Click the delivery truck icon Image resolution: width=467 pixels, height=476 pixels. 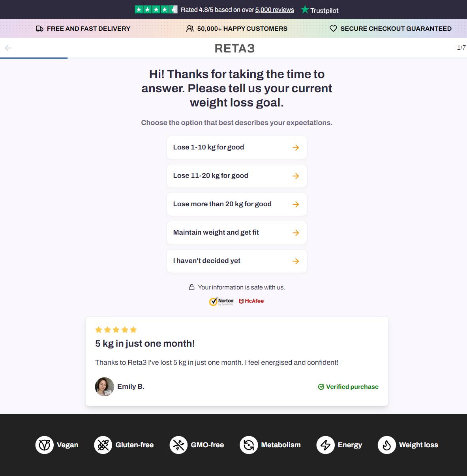39,28
